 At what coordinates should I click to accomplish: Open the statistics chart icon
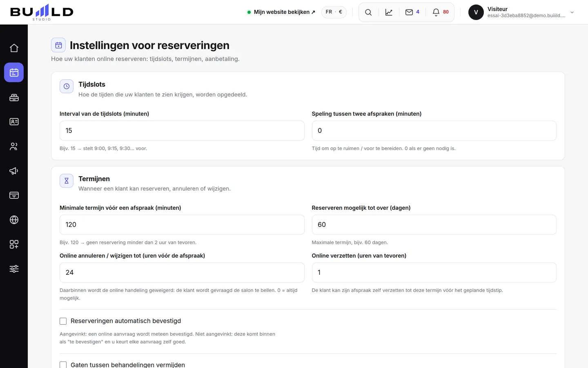(x=389, y=12)
